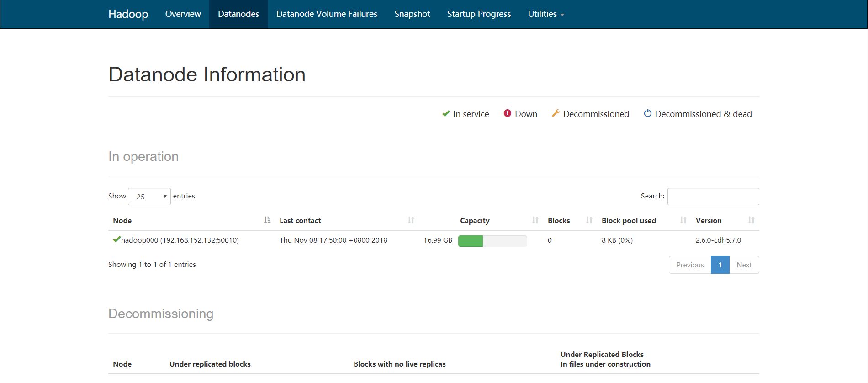Open the Startup Progress page
The image size is (868, 383).
coord(479,14)
